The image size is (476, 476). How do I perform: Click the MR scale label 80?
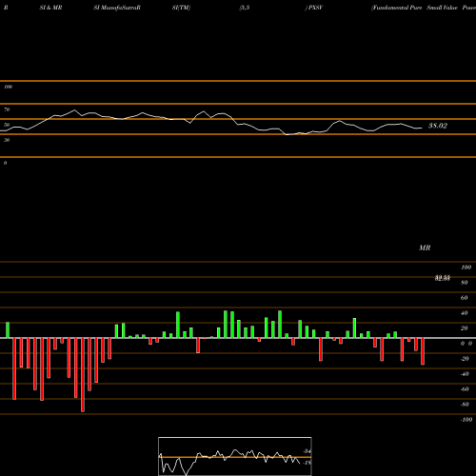tap(464, 283)
